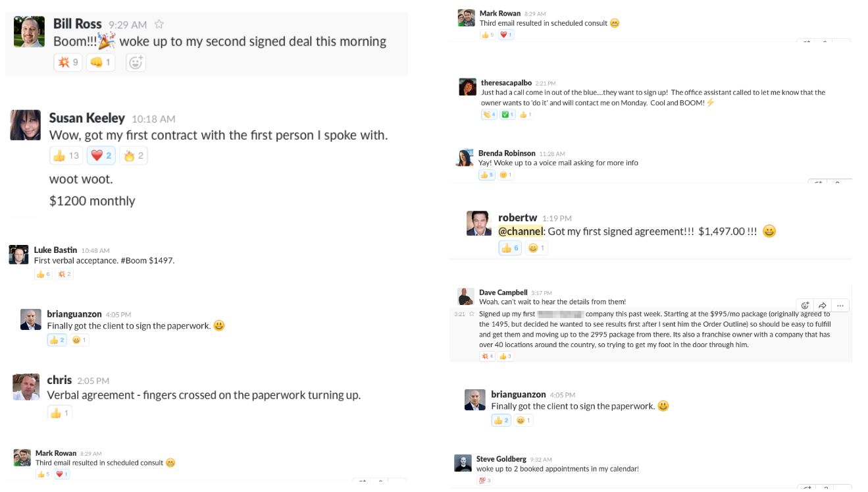Click robertw's username
This screenshot has width=868, height=492.
[x=518, y=217]
